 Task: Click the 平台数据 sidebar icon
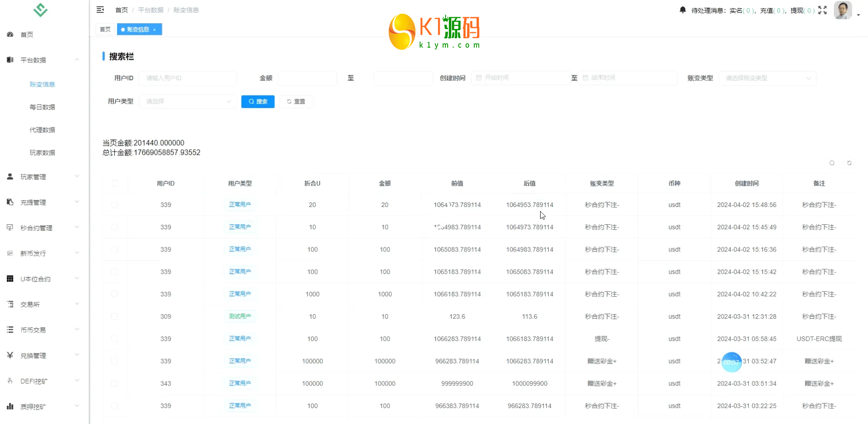click(10, 60)
